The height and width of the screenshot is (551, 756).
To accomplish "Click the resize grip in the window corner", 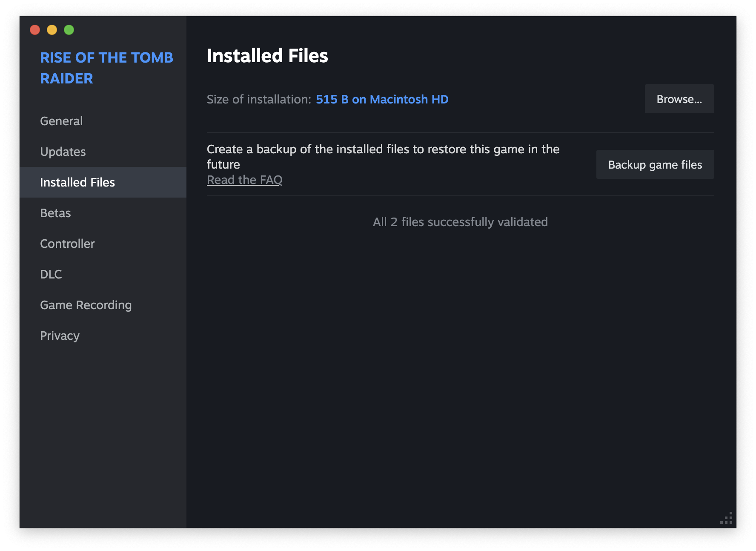I will [727, 518].
